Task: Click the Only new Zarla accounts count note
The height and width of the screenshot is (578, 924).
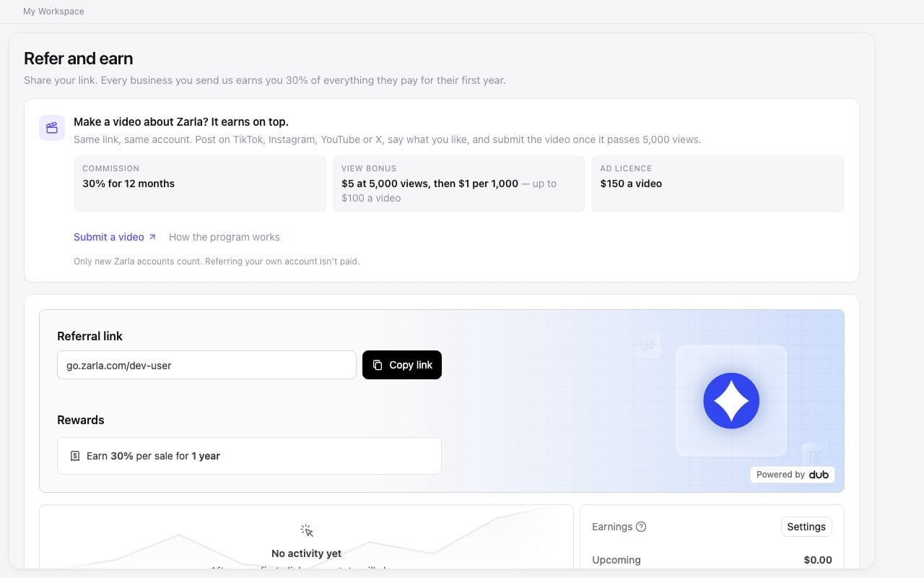Action: [x=217, y=262]
